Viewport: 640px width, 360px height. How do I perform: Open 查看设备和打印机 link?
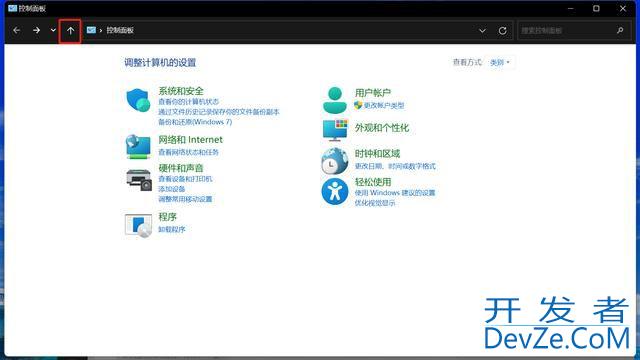185,179
